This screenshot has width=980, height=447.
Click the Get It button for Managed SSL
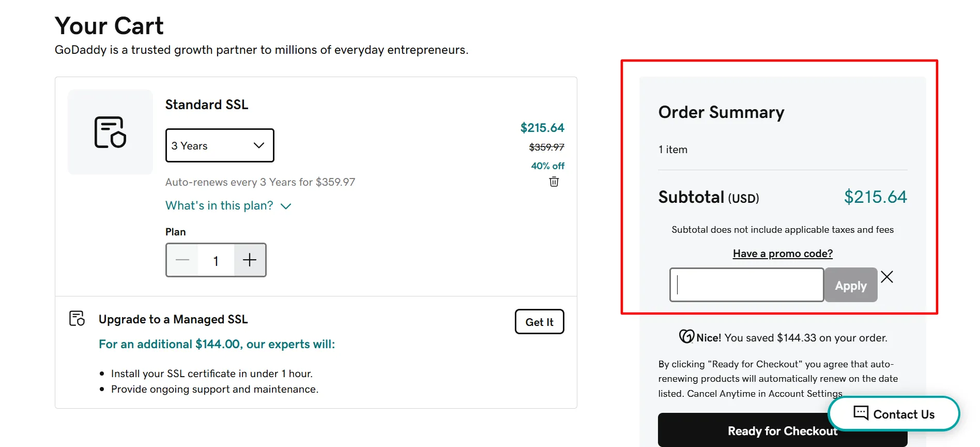click(539, 322)
